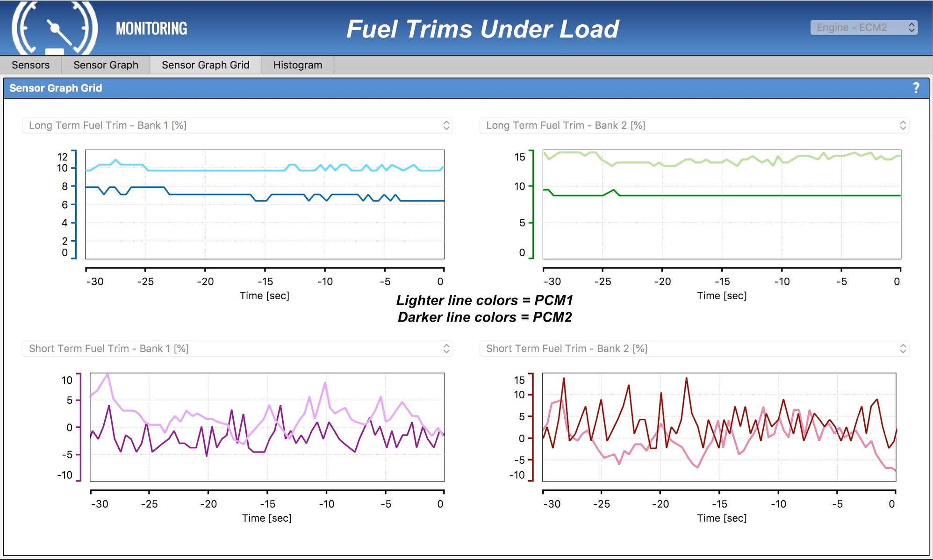Select the Sensor Graph Grid tab
The image size is (933, 560).
coord(205,65)
